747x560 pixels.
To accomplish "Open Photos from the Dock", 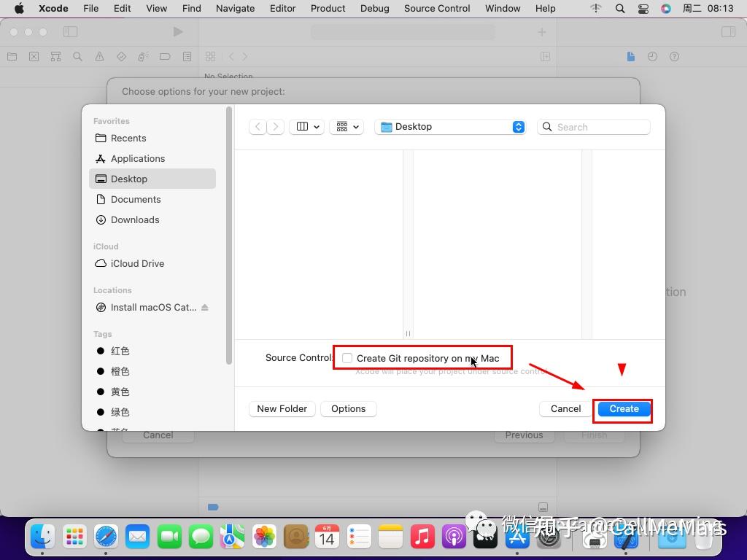I will point(264,537).
